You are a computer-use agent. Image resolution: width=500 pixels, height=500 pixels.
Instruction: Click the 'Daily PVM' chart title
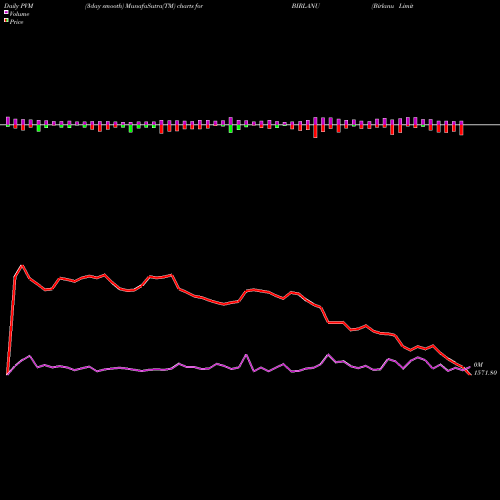coord(19,6)
